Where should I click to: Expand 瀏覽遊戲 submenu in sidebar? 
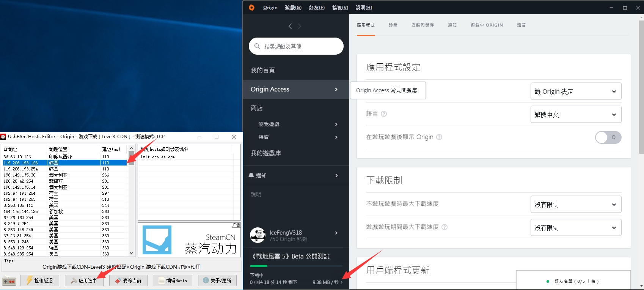coord(336,124)
